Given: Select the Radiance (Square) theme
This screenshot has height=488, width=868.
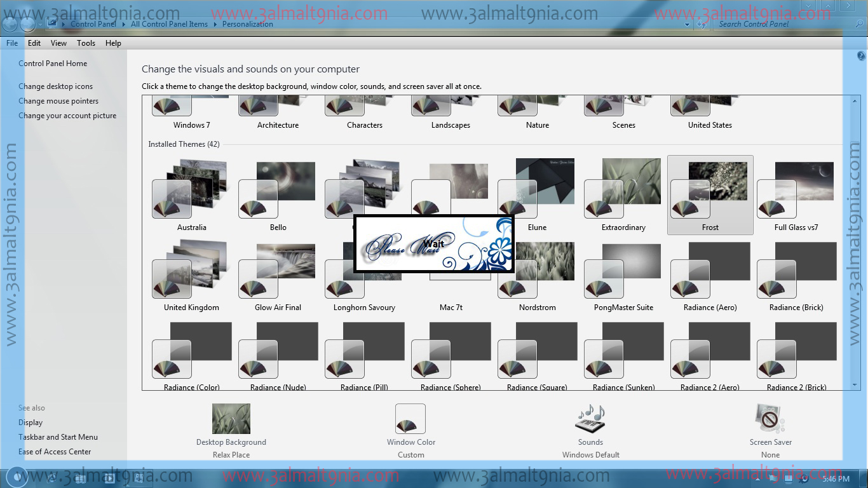Looking at the screenshot, I should (x=537, y=355).
